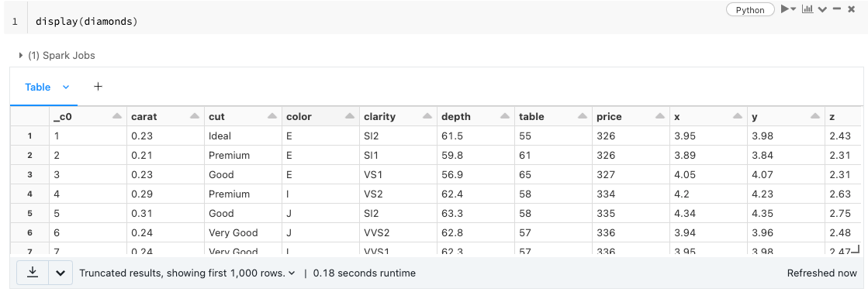Open the Truncated results message dropdown
The height and width of the screenshot is (292, 868).
pyautogui.click(x=187, y=273)
